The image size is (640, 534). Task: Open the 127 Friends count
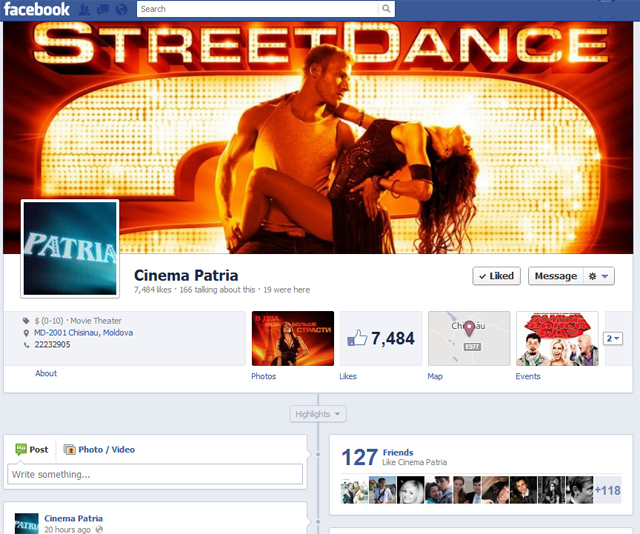[x=359, y=457]
